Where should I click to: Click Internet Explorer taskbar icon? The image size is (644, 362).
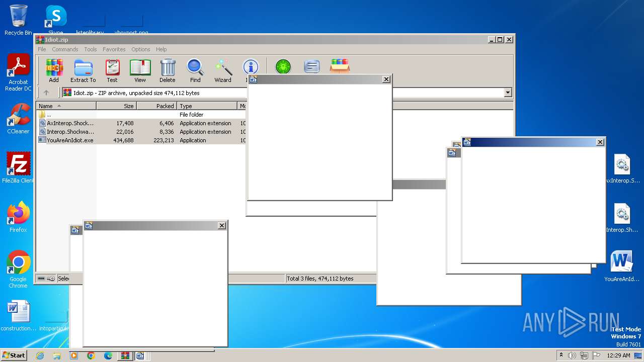(x=40, y=355)
